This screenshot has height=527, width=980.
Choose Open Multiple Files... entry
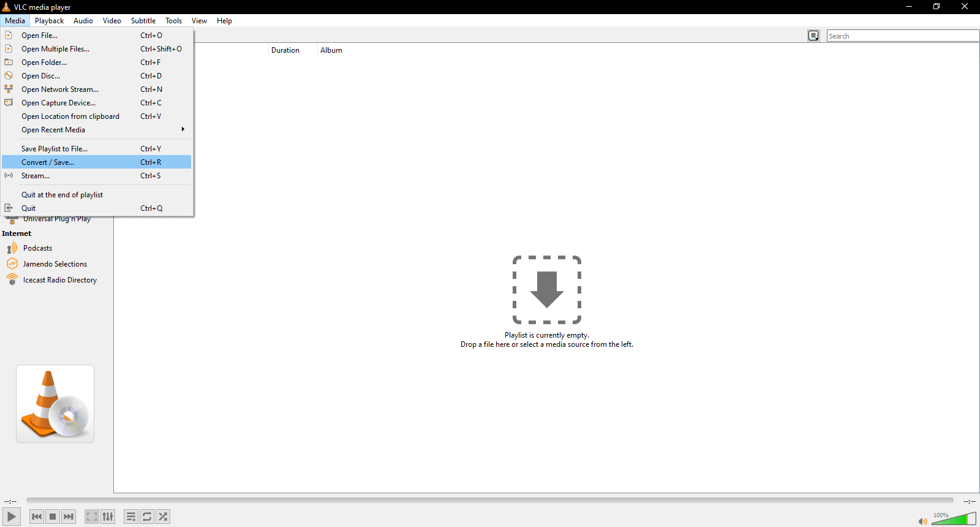click(97, 48)
